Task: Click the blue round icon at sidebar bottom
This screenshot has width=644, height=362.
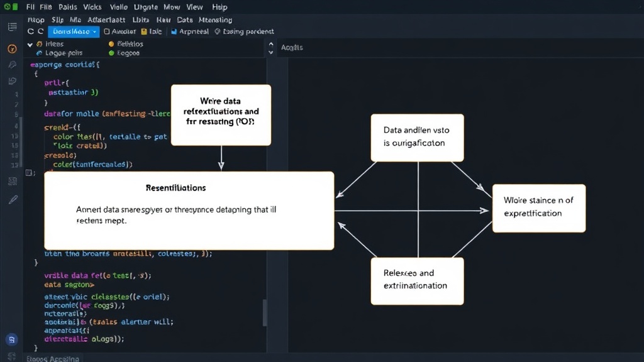Action: [11, 339]
